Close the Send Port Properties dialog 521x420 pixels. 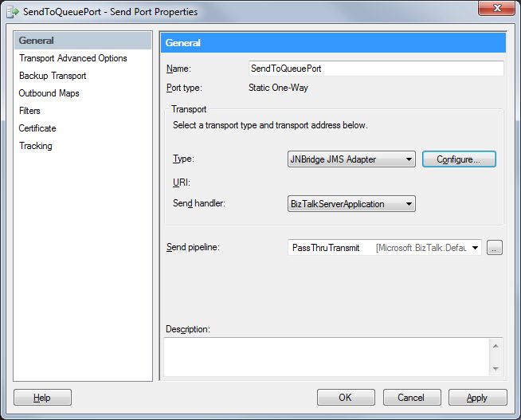(x=496, y=8)
